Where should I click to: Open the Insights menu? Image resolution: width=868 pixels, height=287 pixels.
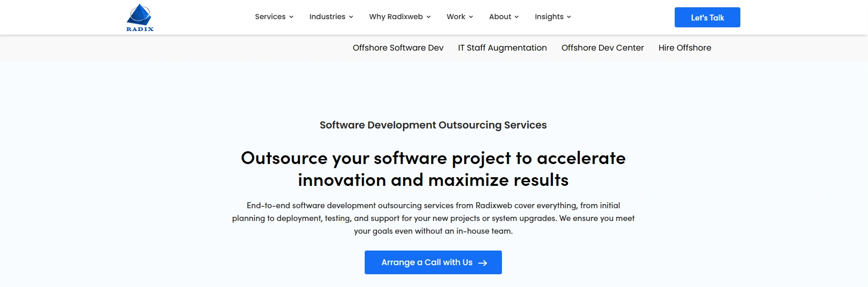pos(549,17)
